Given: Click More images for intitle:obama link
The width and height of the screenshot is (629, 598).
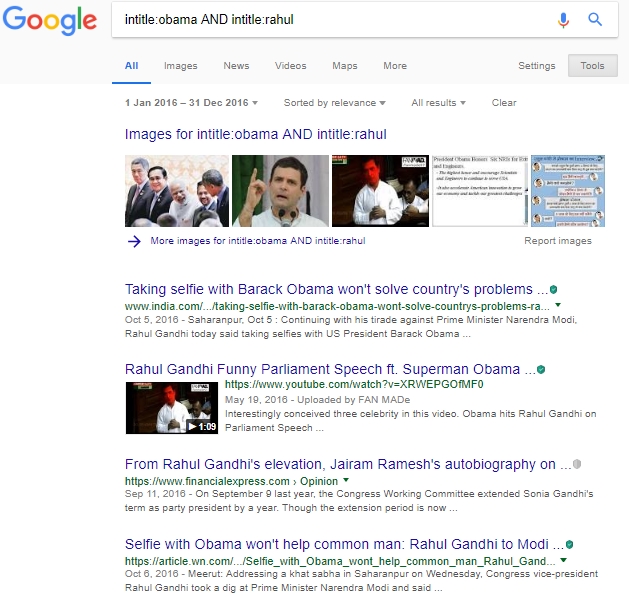Looking at the screenshot, I should pyautogui.click(x=258, y=241).
